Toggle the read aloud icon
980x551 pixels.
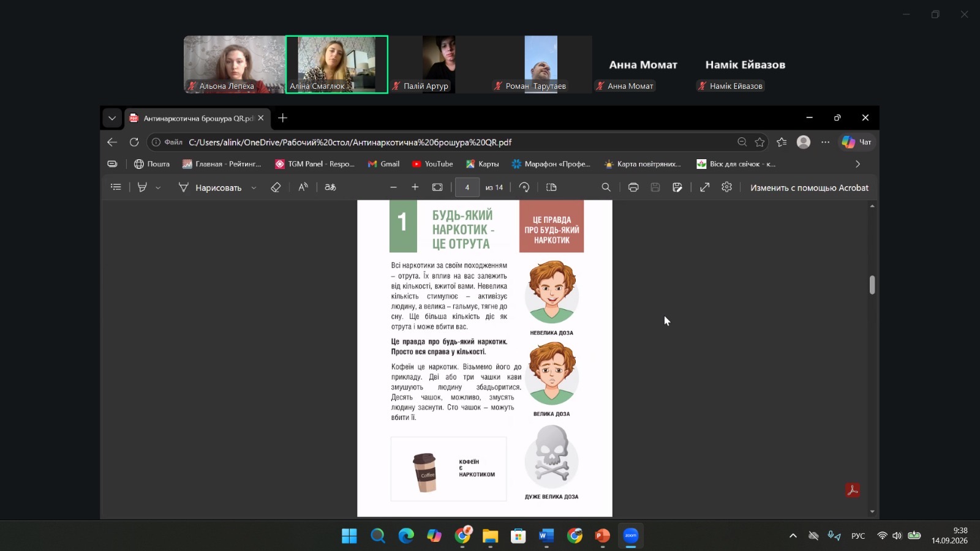pyautogui.click(x=303, y=187)
